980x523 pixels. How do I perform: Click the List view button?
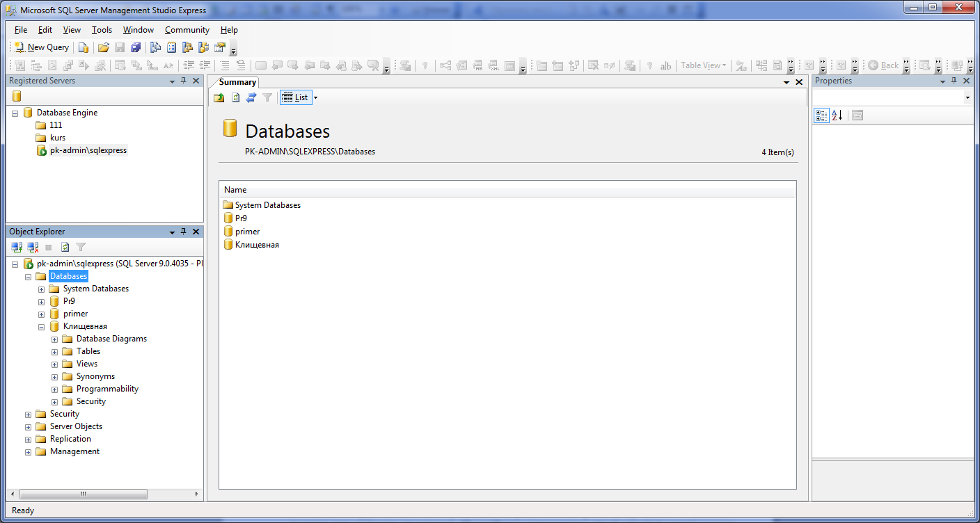296,97
